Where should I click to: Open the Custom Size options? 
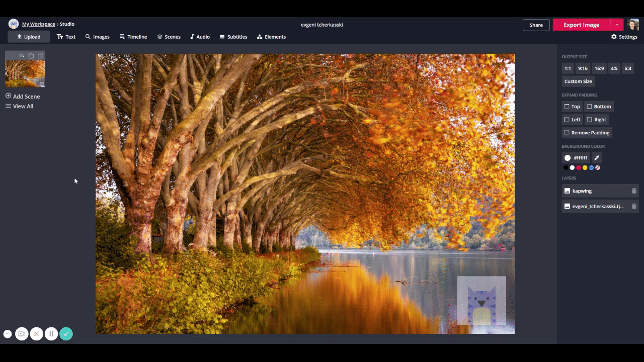click(x=578, y=81)
